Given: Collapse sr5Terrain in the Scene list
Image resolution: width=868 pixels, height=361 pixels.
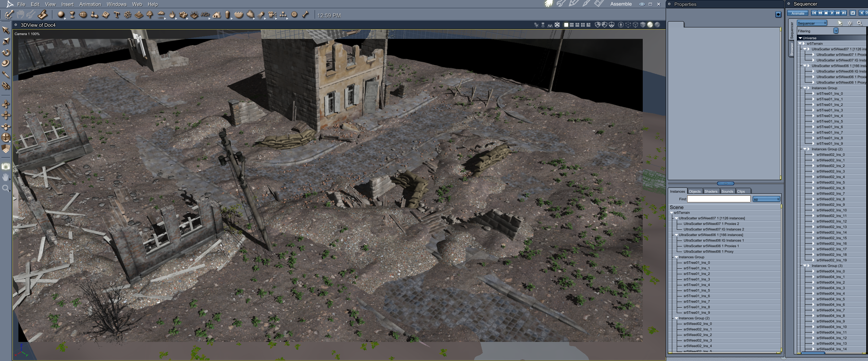Looking at the screenshot, I should (672, 213).
